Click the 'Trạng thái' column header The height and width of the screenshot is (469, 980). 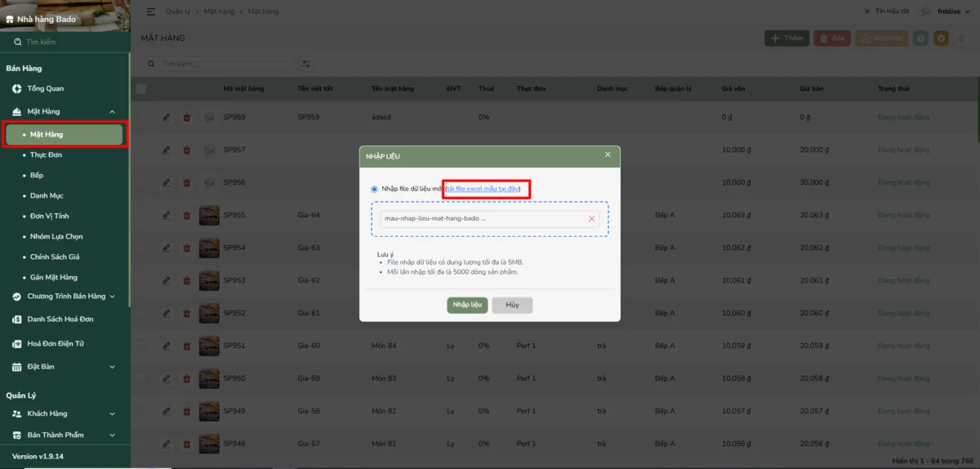(x=893, y=88)
